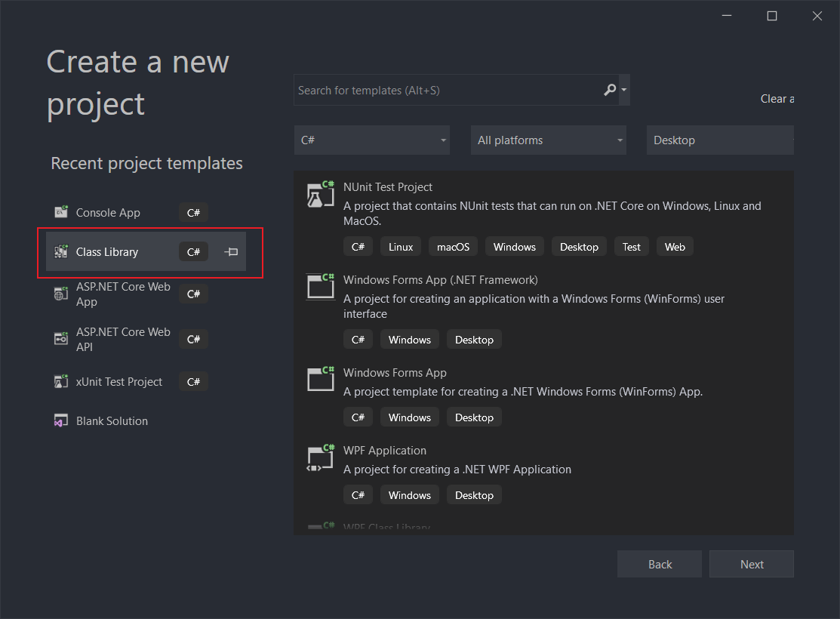
Task: Click the Class Library template icon
Action: click(60, 251)
